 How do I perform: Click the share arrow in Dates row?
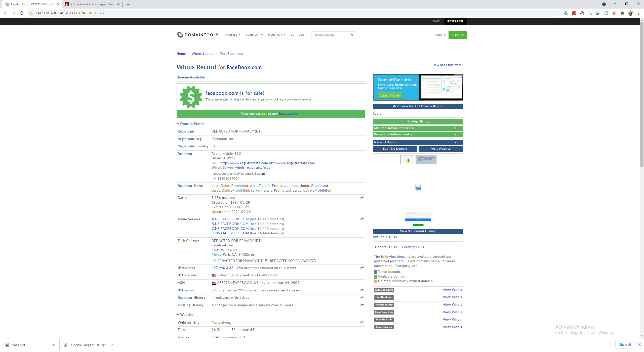pyautogui.click(x=362, y=198)
